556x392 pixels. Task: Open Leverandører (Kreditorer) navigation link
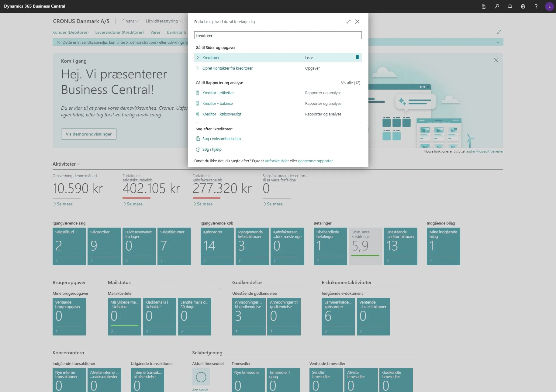point(119,32)
